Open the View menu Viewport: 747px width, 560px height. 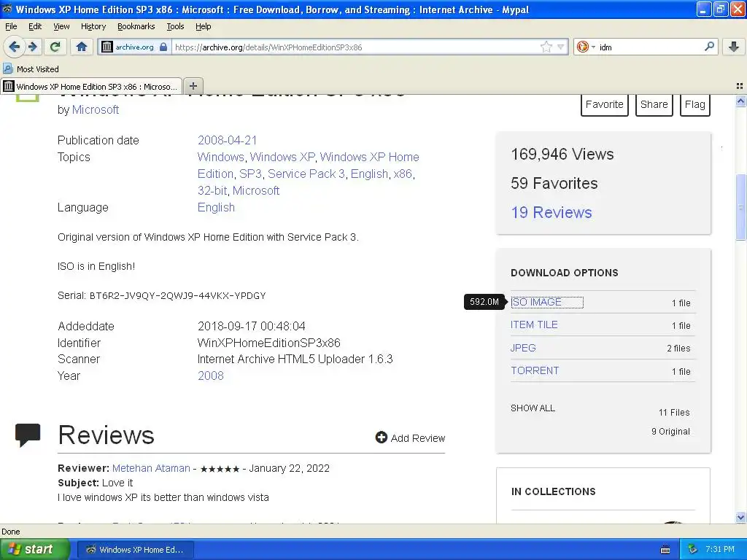tap(61, 26)
